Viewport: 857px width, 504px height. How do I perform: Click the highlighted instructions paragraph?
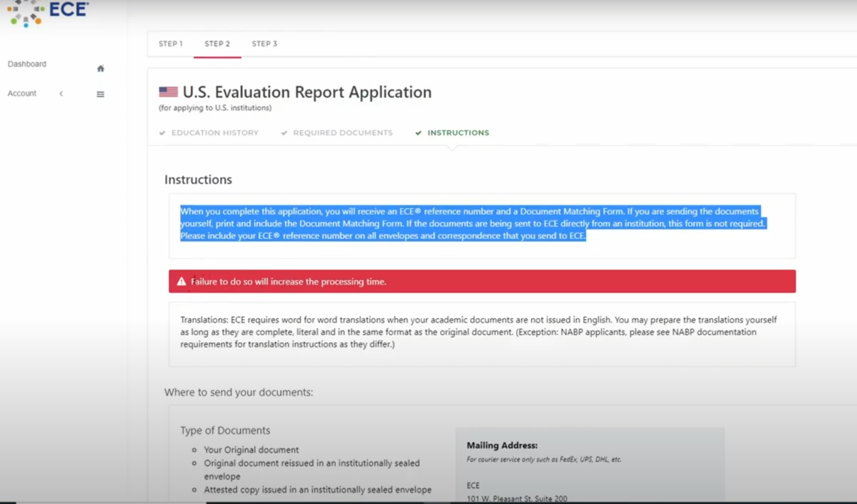tap(473, 223)
